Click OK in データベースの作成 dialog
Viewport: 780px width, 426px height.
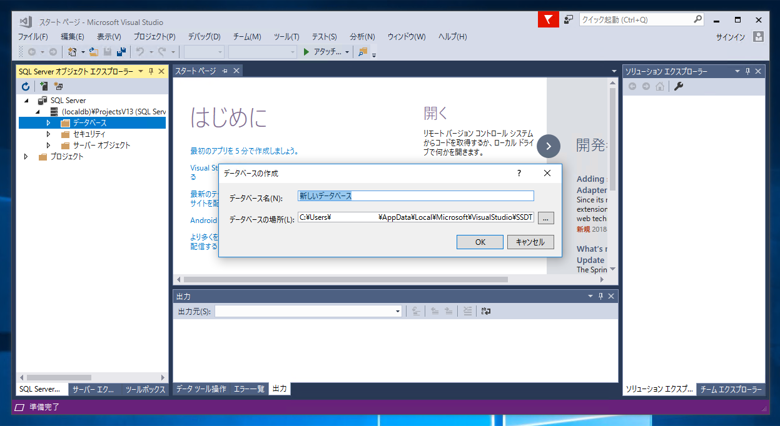point(480,242)
